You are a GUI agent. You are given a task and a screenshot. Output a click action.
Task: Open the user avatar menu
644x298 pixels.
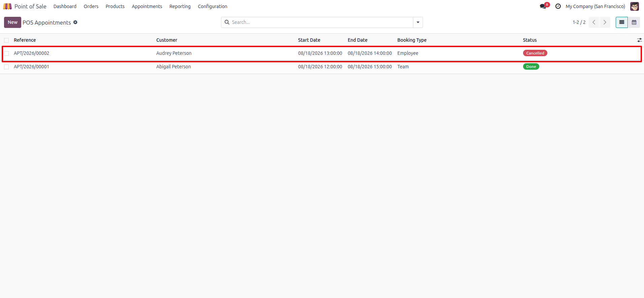click(x=635, y=6)
